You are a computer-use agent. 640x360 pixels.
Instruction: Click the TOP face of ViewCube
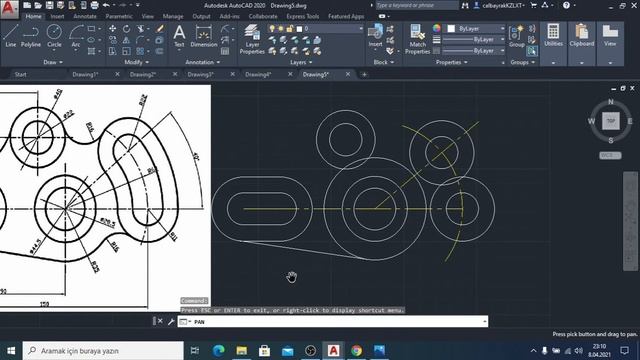point(611,121)
